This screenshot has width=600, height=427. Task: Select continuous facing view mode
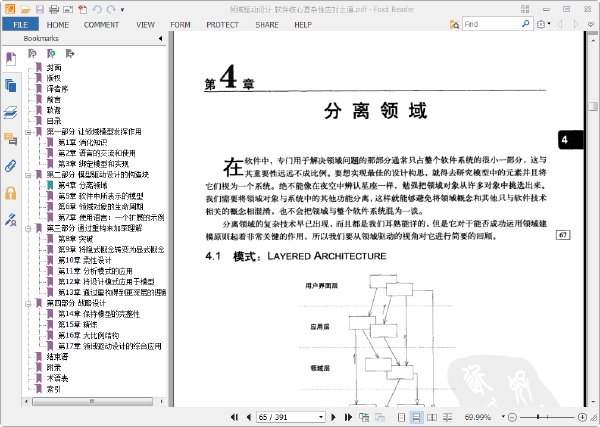(447, 417)
